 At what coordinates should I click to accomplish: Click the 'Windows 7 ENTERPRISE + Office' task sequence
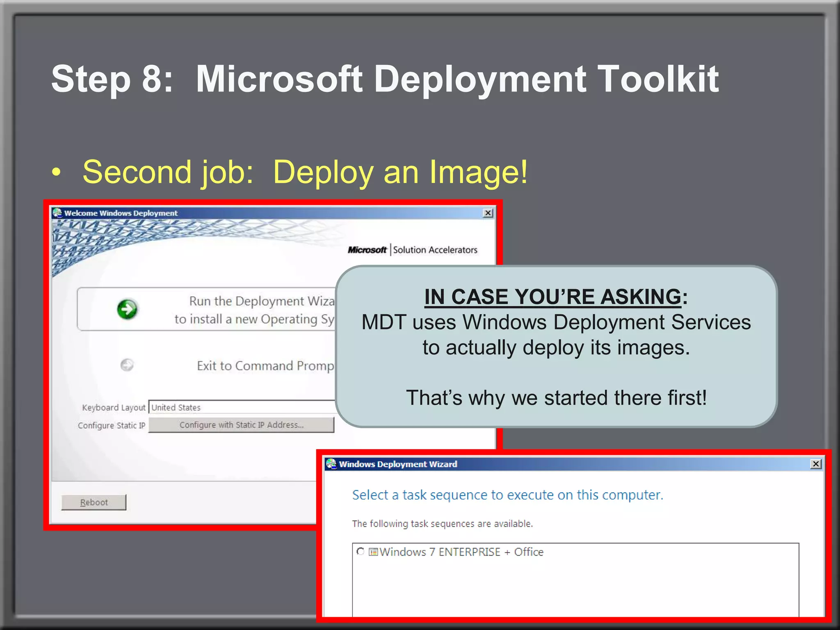pyautogui.click(x=461, y=552)
